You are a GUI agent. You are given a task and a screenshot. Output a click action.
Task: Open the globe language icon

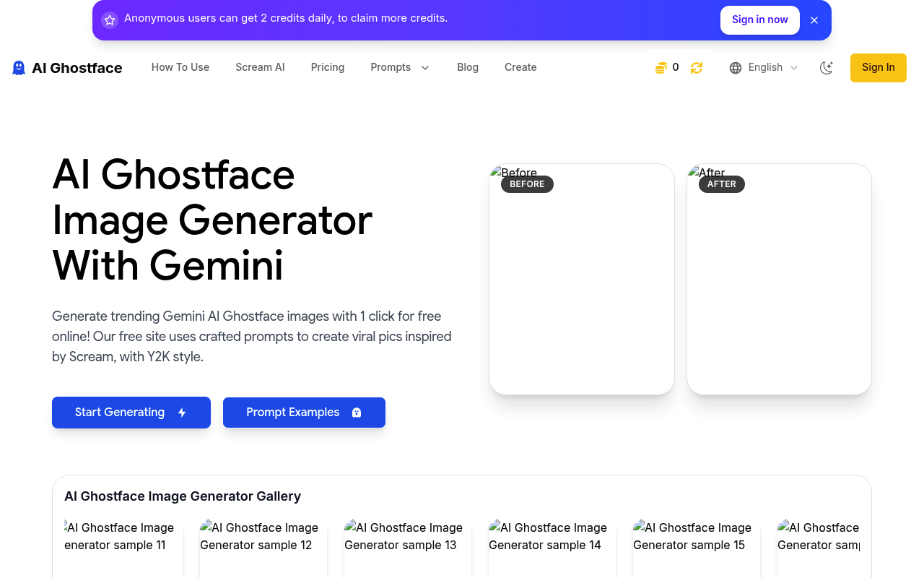[x=735, y=67]
